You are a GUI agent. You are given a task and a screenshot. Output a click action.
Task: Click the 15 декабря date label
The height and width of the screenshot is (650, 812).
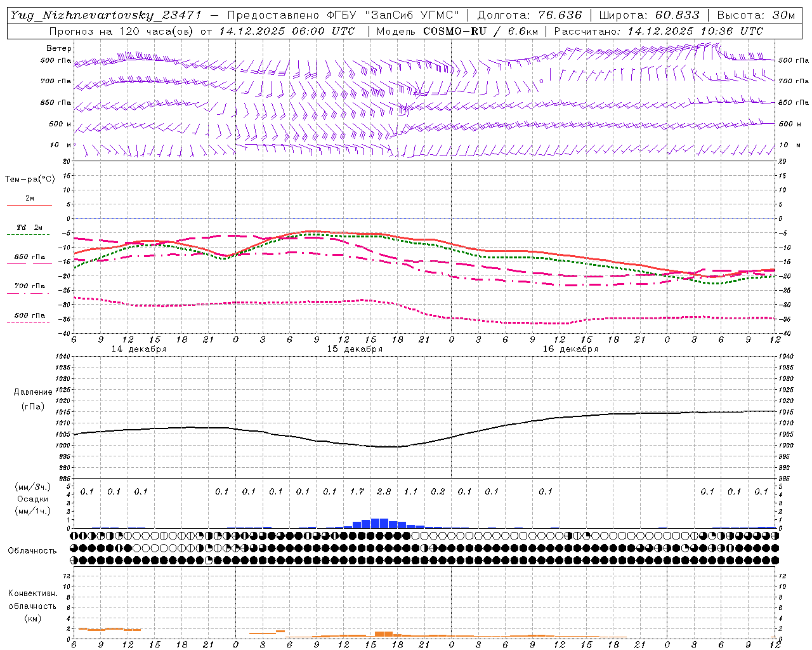click(355, 349)
